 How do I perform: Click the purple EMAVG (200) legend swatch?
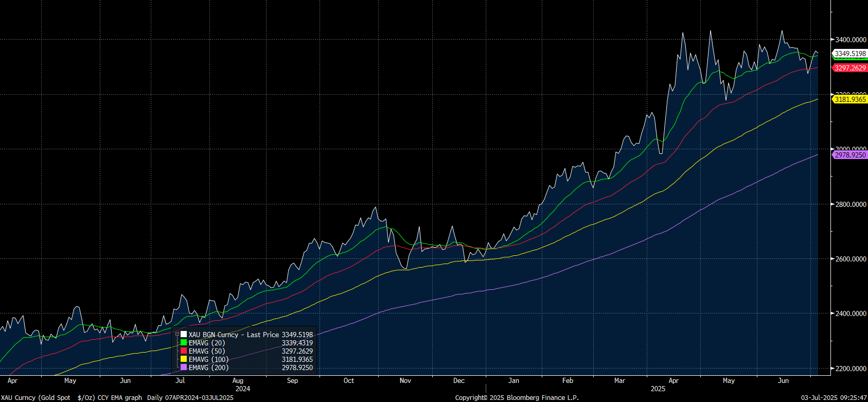pyautogui.click(x=184, y=368)
